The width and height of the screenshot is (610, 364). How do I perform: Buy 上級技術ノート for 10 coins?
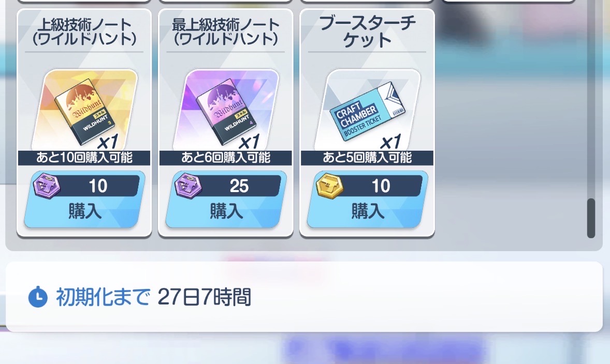[84, 199]
